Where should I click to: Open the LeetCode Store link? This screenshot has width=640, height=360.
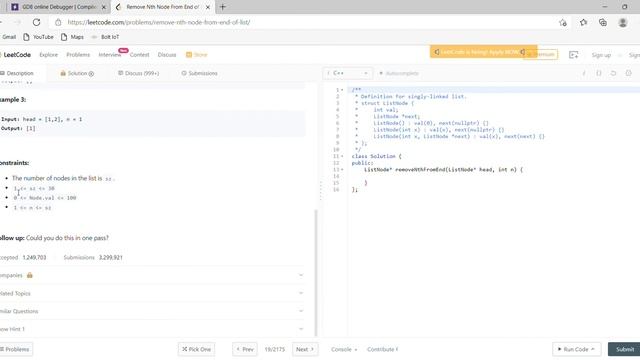[197, 55]
